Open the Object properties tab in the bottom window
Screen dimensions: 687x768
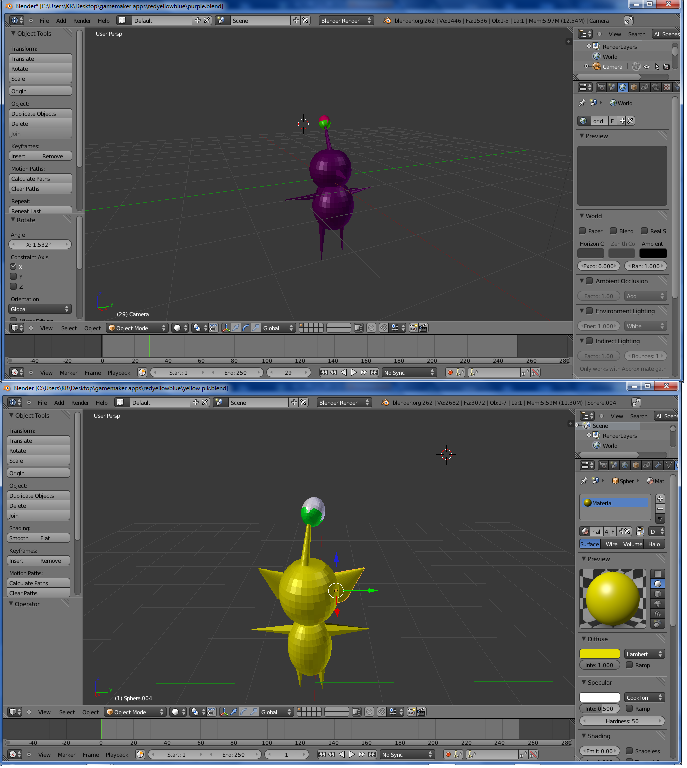click(x=636, y=465)
